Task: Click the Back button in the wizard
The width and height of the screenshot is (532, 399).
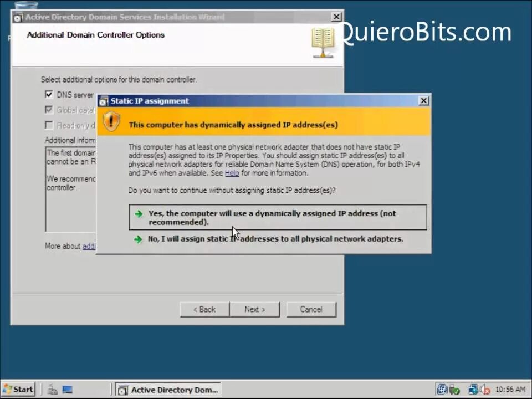Action: coord(204,309)
